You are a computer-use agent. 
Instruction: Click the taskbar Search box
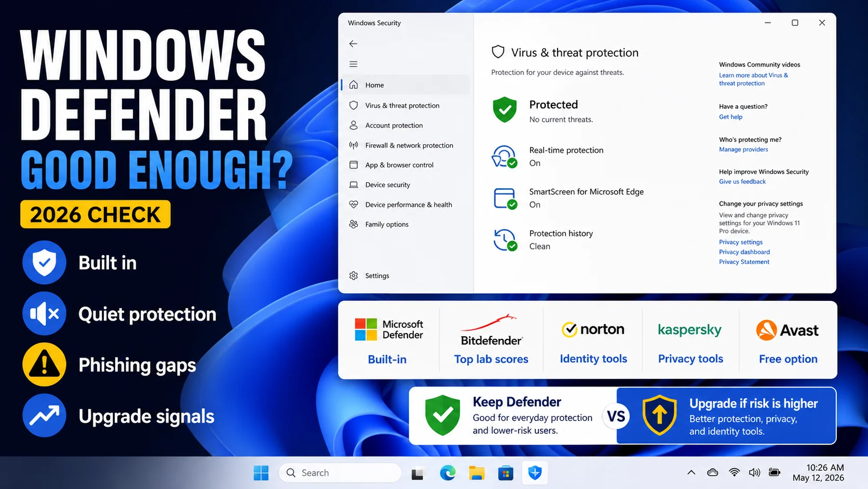(340, 473)
